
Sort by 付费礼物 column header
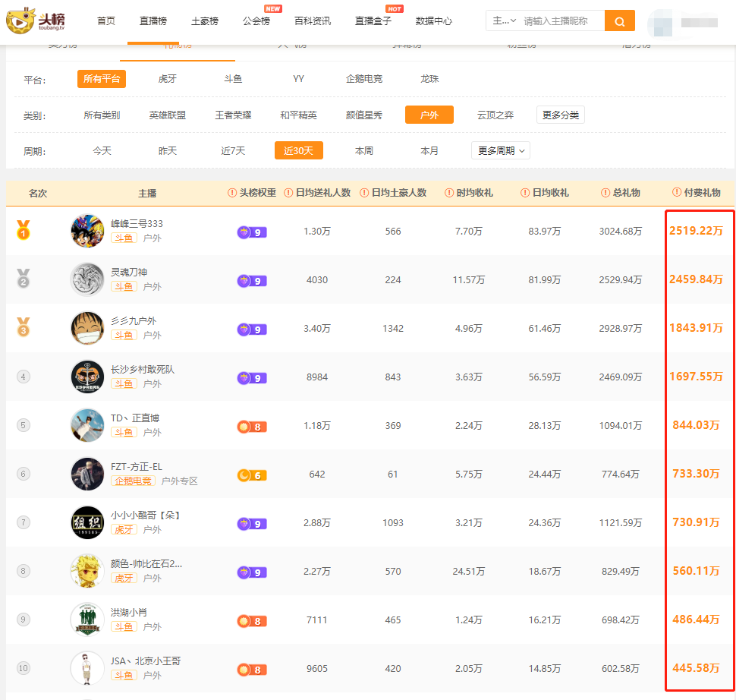(x=702, y=193)
